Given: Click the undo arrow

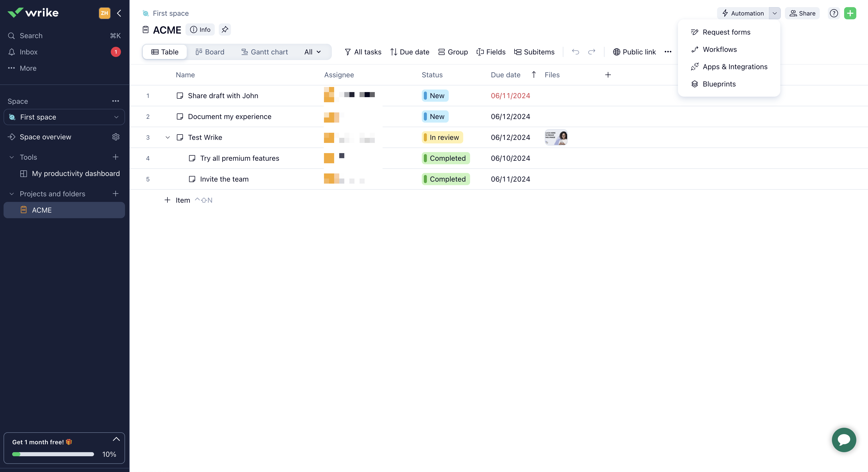Looking at the screenshot, I should click(x=576, y=52).
